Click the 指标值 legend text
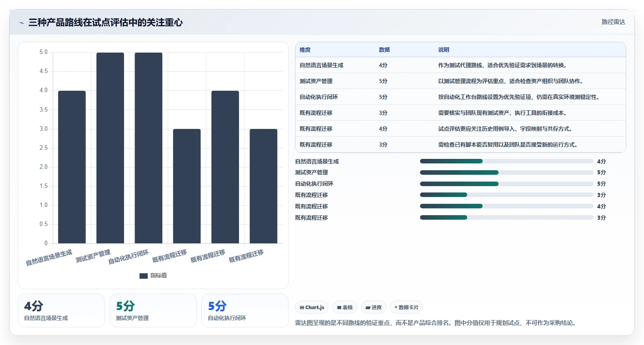The height and width of the screenshot is (345, 644). [159, 276]
